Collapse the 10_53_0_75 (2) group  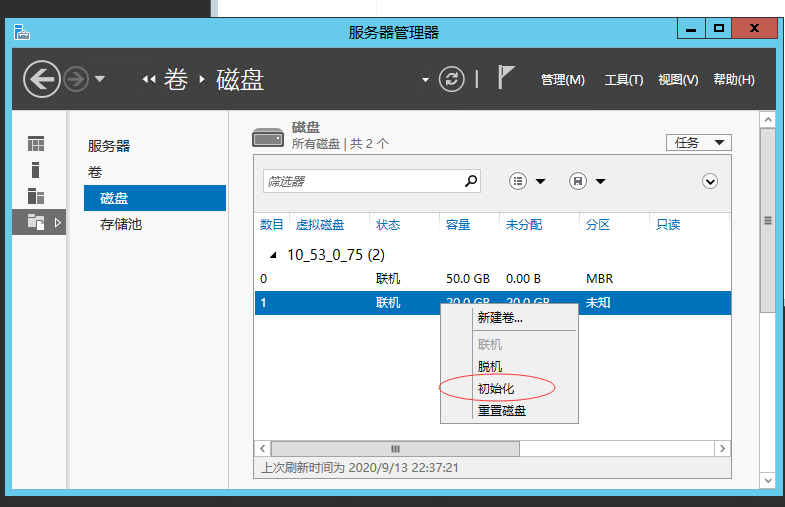(x=273, y=255)
